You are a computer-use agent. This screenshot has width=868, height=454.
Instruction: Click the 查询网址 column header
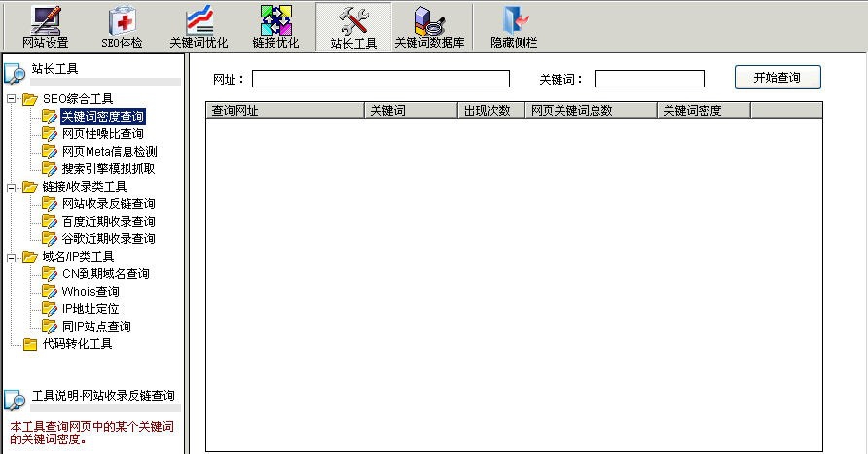click(284, 111)
